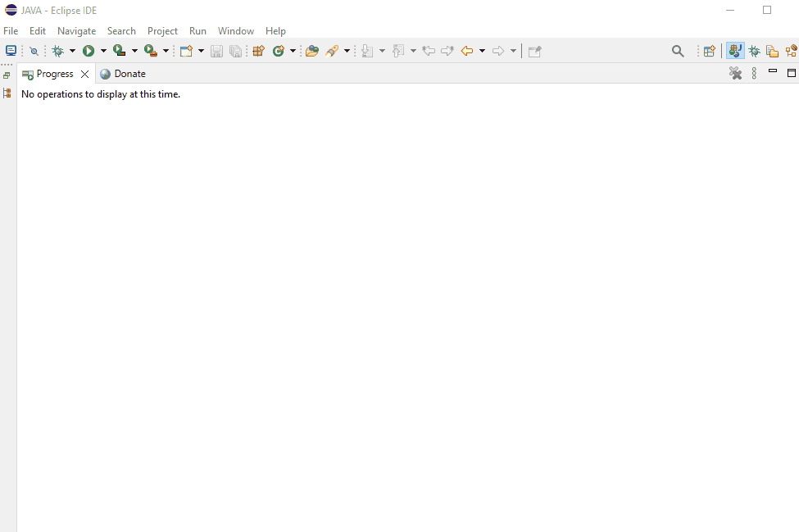Click the Restore icon in left sidebar
Screen dimensions: 799x532
click(x=7, y=75)
